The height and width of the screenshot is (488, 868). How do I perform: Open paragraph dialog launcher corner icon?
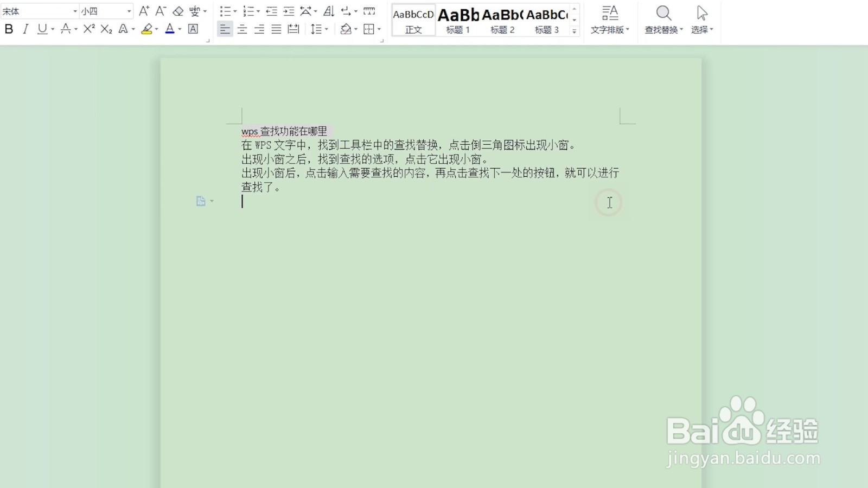(x=382, y=41)
